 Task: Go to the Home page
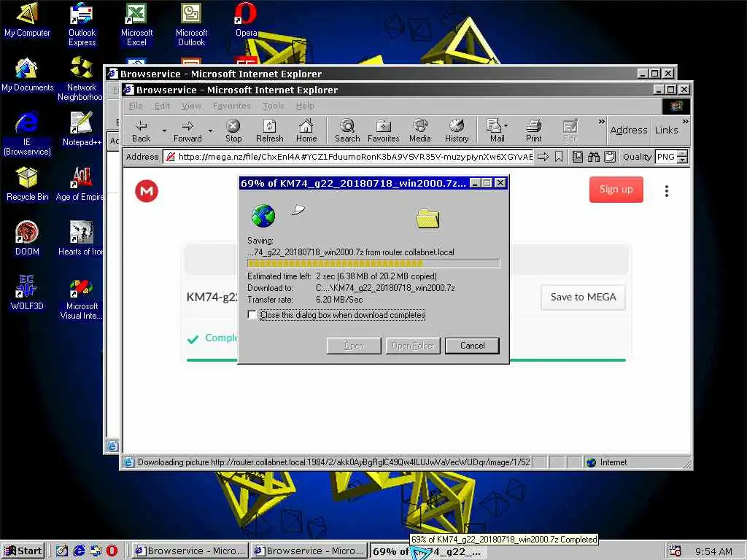pyautogui.click(x=306, y=131)
